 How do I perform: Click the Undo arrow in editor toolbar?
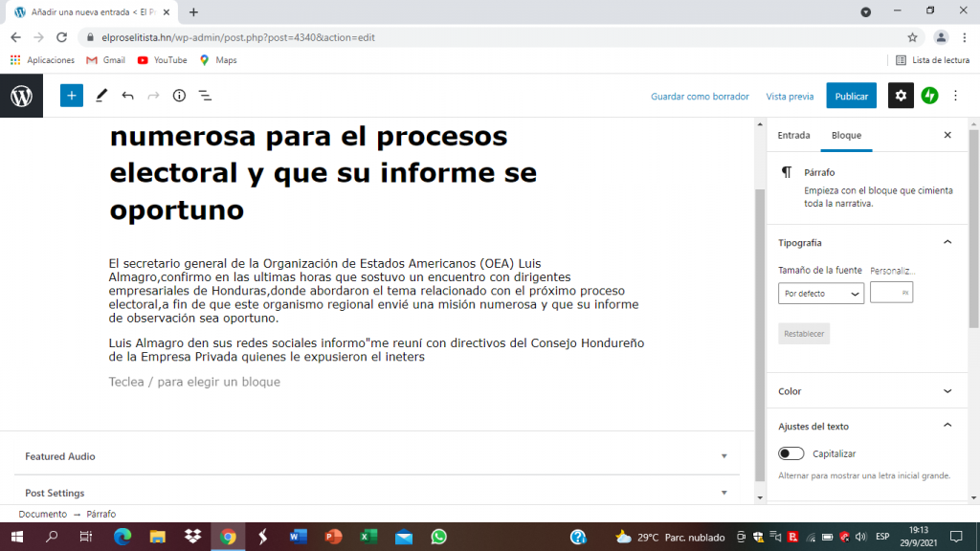(127, 96)
